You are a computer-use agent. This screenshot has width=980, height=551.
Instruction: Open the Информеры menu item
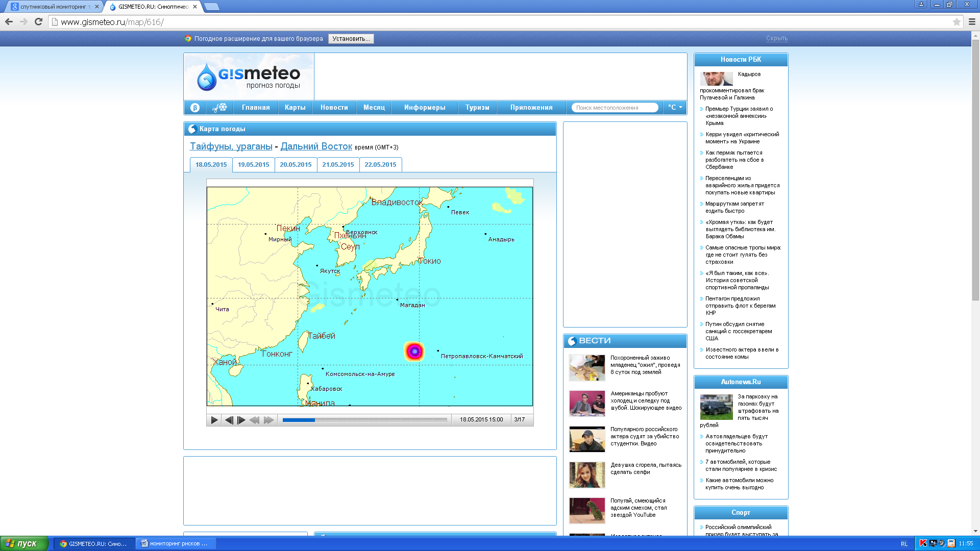(x=425, y=107)
